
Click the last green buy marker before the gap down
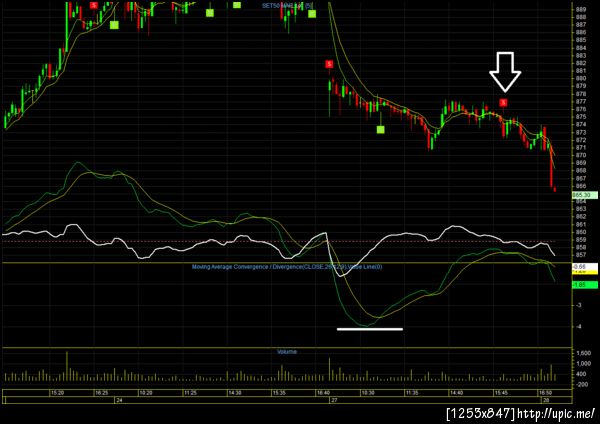pyautogui.click(x=312, y=14)
